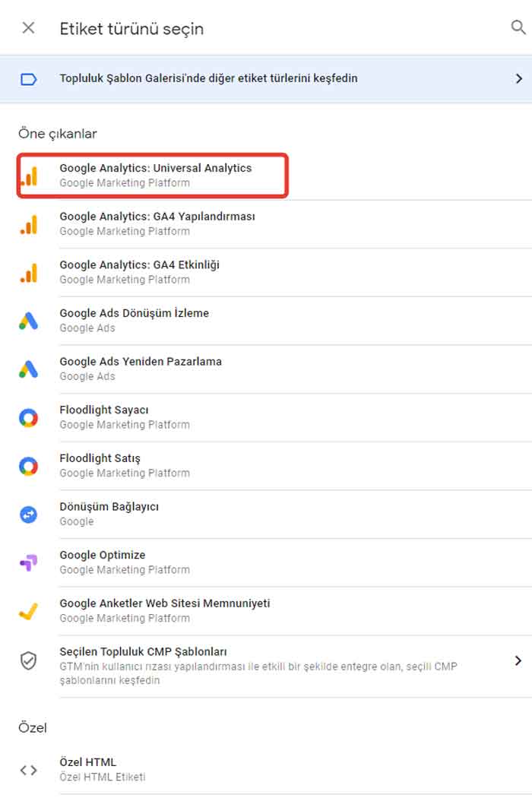
Task: Click the GA4 Yapılandırması analytics icon
Action: click(x=29, y=224)
